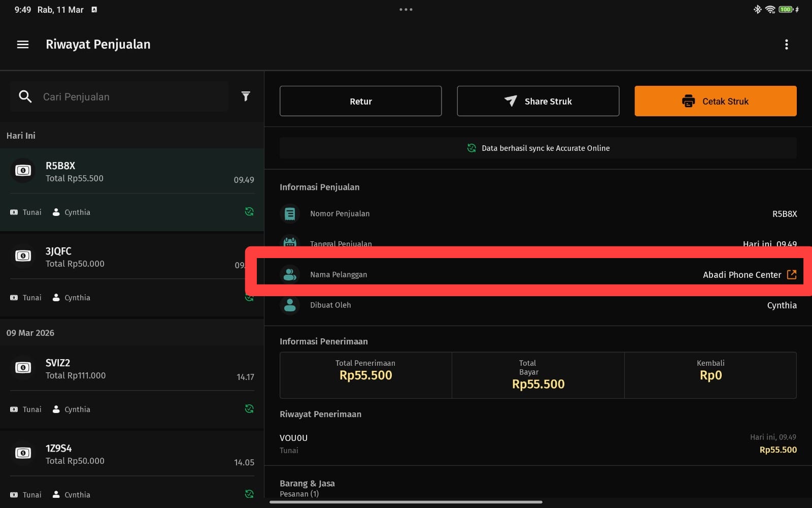812x508 pixels.
Task: Click the search magnifier icon
Action: [25, 97]
